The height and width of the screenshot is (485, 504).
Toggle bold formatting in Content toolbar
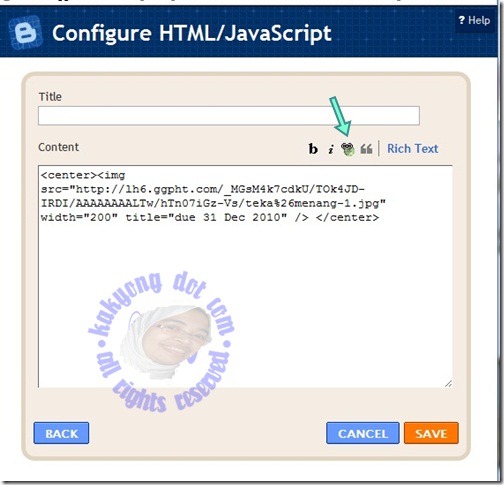coord(313,149)
